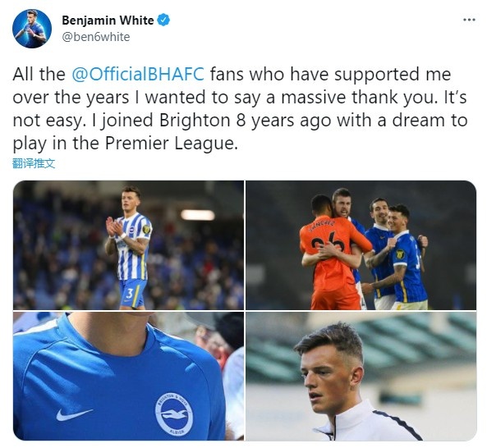This screenshot has width=487, height=448.
Task: Click the SANCHEZ name on the orange jersey
Action: (x=322, y=226)
